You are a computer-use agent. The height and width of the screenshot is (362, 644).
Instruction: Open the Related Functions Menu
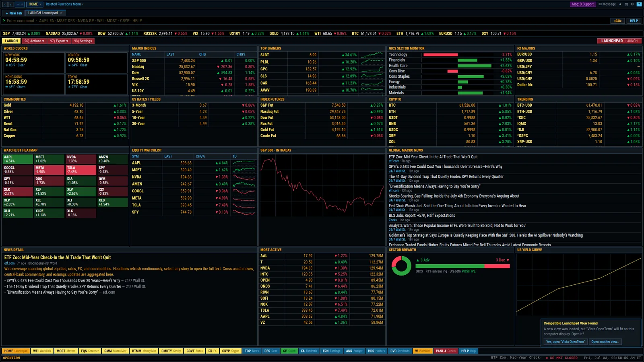[64, 4]
